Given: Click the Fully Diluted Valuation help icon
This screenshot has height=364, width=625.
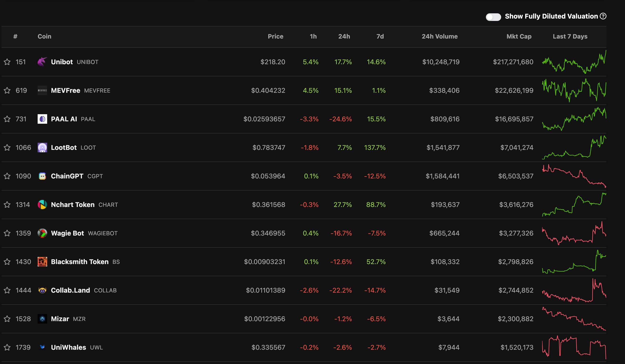Looking at the screenshot, I should click(x=603, y=16).
